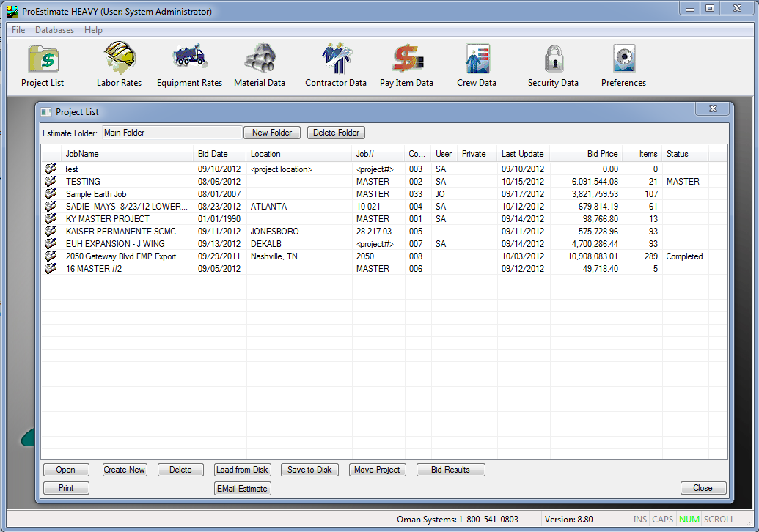Select KAISER PERMANENTE SCMC job name
Screen dimensions: 759x532
121,231
